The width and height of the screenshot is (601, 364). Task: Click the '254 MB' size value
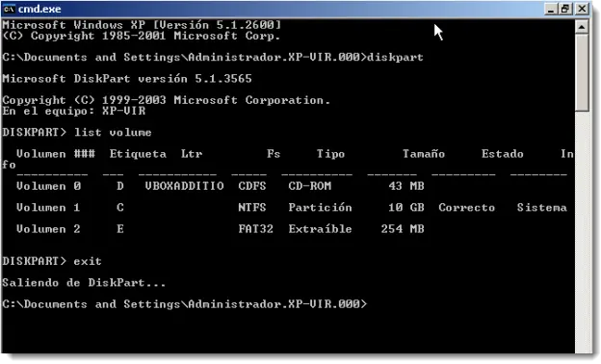coord(403,229)
